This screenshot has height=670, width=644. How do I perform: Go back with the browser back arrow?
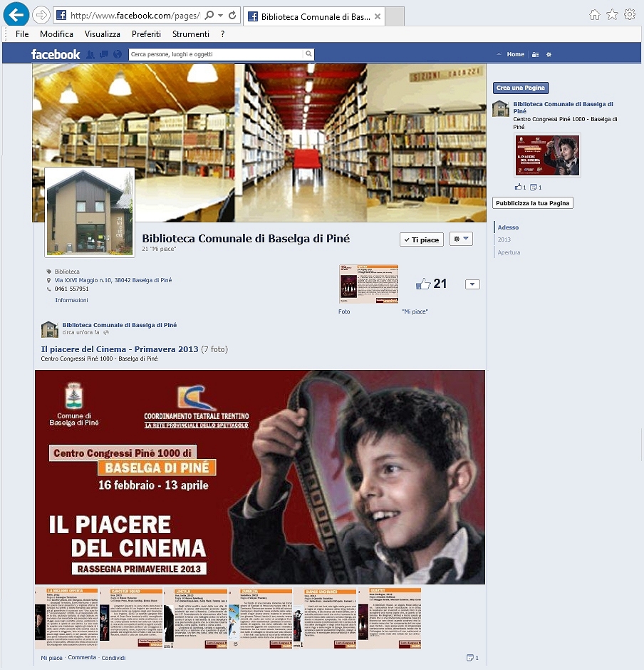coord(16,16)
